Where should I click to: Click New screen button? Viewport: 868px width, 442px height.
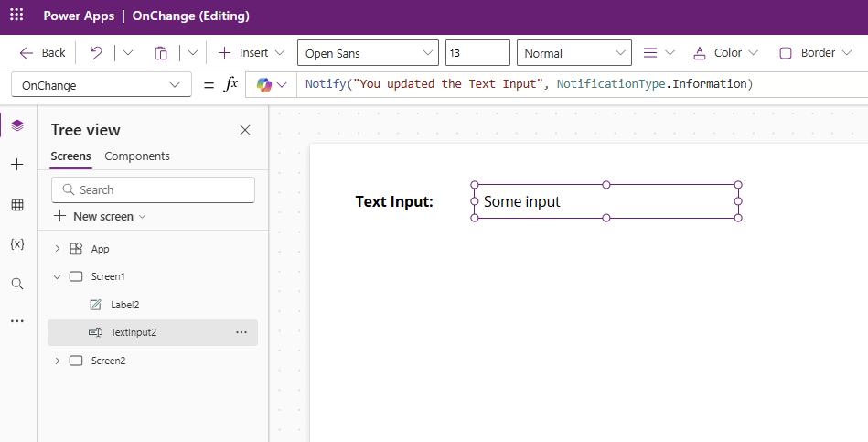tap(100, 216)
